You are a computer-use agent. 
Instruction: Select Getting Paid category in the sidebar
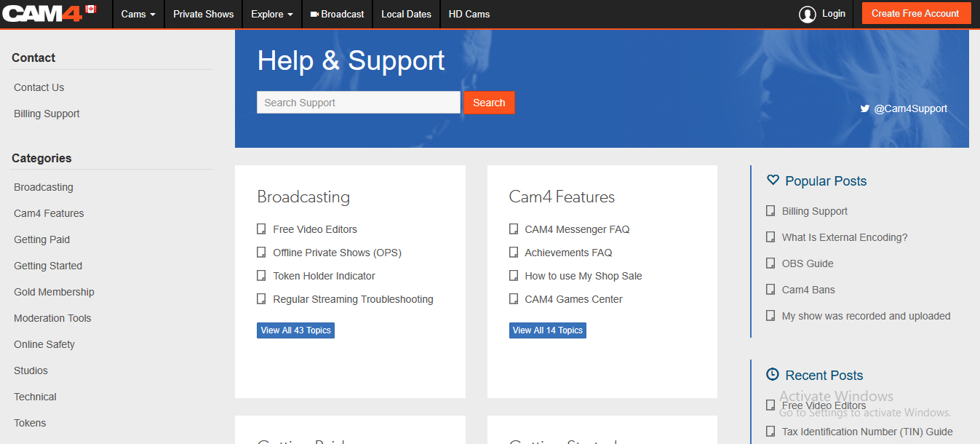tap(41, 239)
